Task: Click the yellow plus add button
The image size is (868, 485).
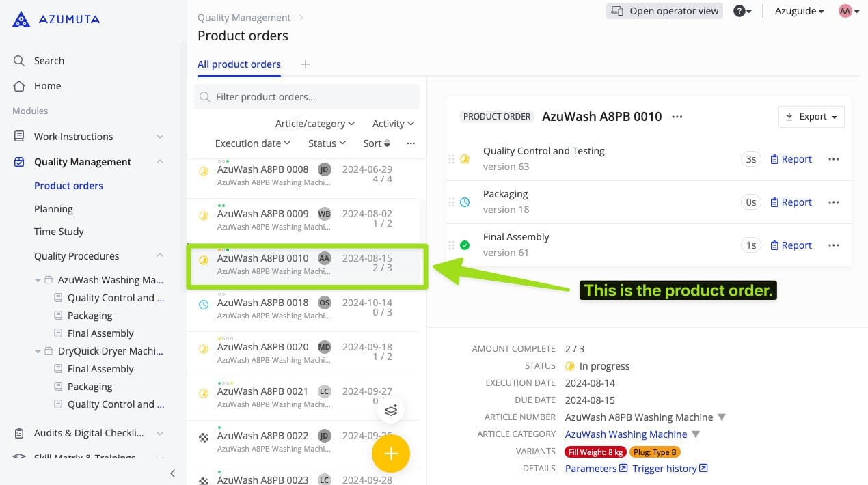Action: pyautogui.click(x=390, y=454)
